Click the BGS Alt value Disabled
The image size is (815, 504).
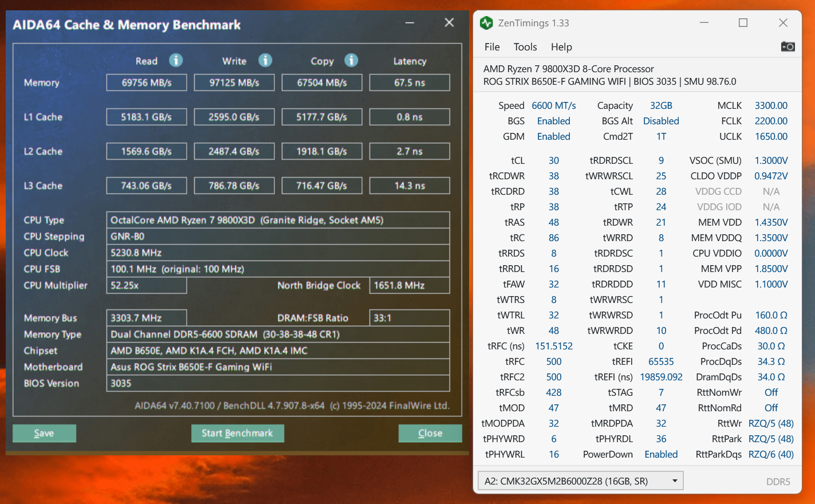[x=661, y=121]
